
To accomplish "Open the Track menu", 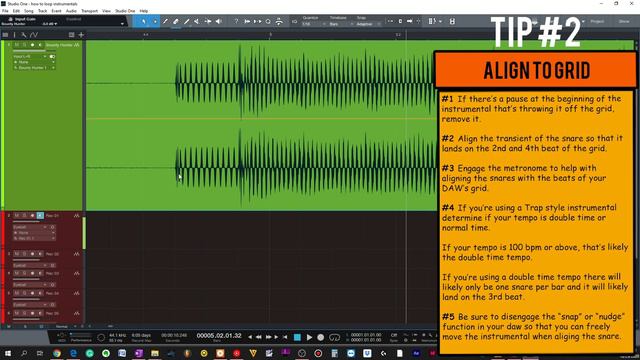I will click(42, 11).
